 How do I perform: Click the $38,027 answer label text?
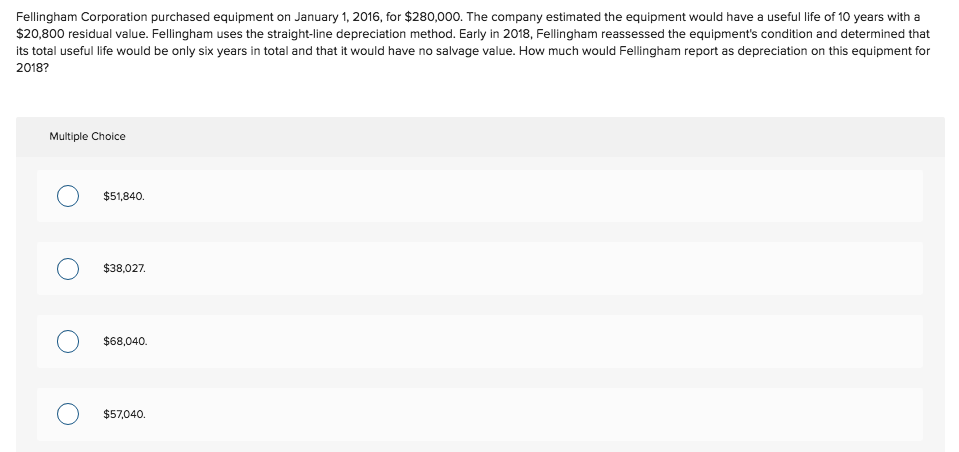pyautogui.click(x=125, y=269)
